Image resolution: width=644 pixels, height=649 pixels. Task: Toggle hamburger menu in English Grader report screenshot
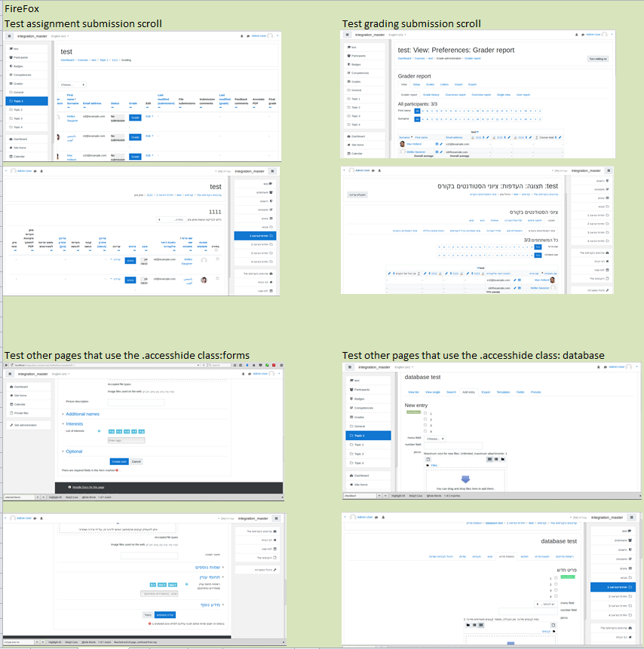pyautogui.click(x=347, y=35)
